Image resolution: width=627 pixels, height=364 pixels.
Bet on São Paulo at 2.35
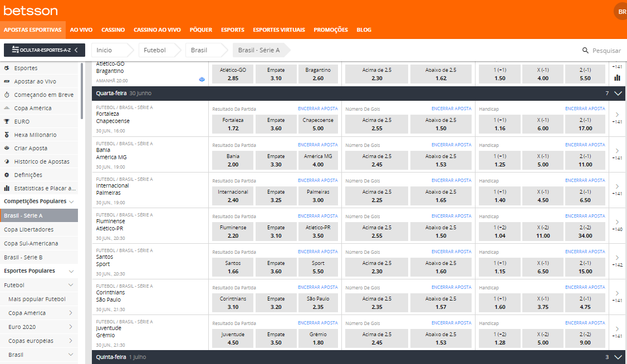(x=318, y=302)
